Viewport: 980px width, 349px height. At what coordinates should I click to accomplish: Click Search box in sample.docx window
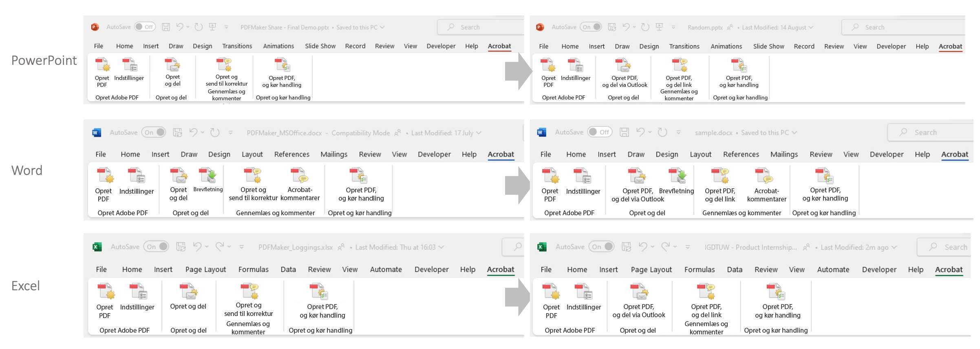click(930, 133)
